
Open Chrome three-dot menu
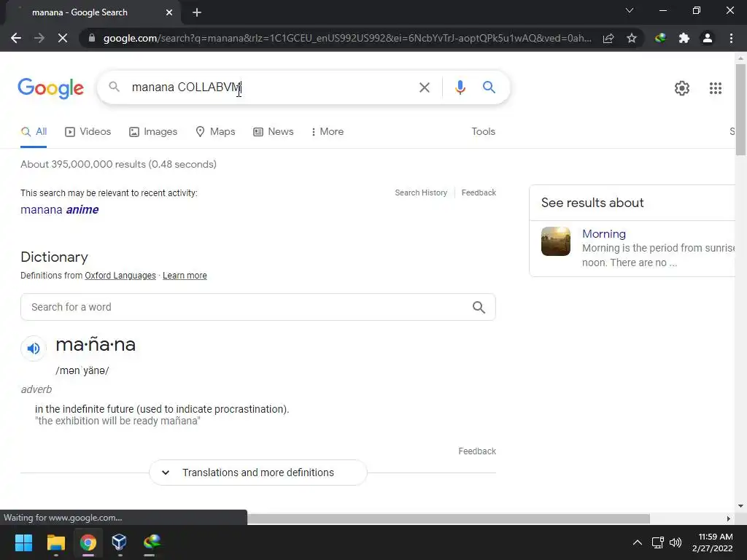[x=731, y=38]
